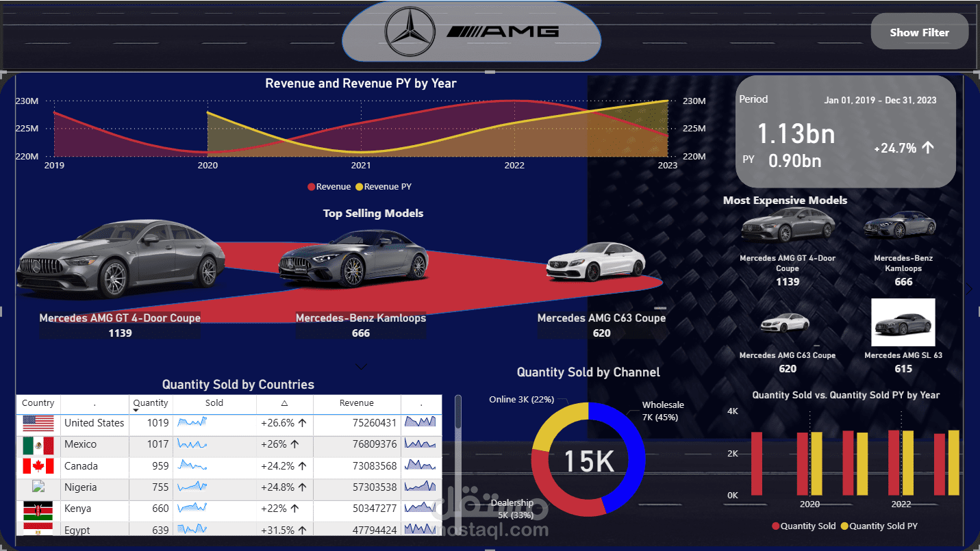The image size is (980, 551).
Task: Click the Mexico flag icon
Action: tap(38, 445)
